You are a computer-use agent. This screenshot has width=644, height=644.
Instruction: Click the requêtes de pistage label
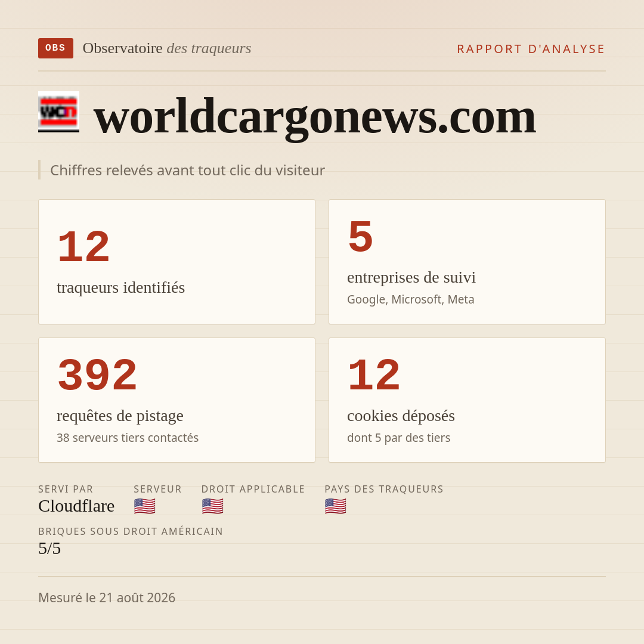coord(120,416)
